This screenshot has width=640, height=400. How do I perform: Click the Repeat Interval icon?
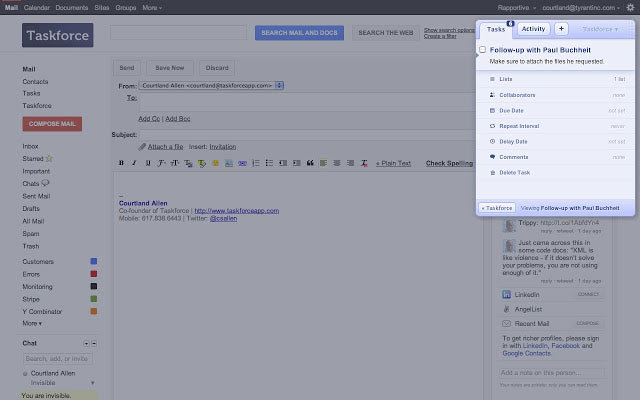[x=492, y=126]
